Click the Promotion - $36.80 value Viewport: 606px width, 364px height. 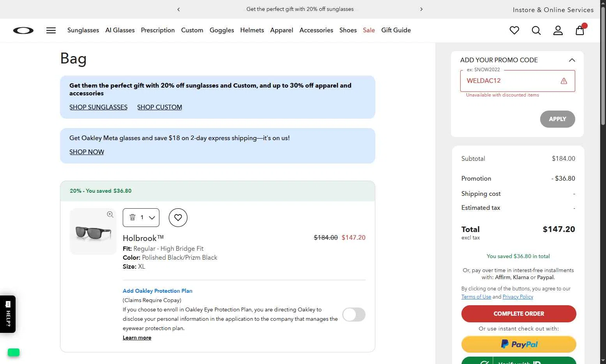pos(563,178)
